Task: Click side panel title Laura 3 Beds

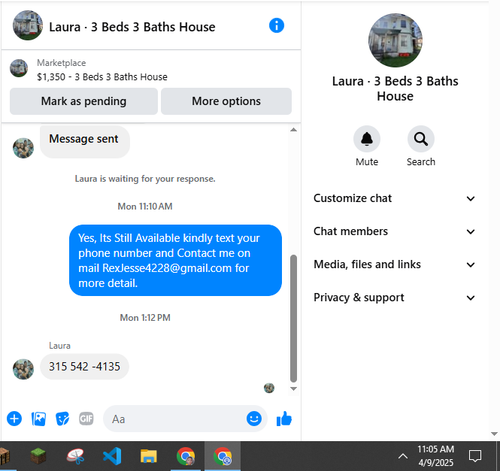Action: tap(395, 88)
